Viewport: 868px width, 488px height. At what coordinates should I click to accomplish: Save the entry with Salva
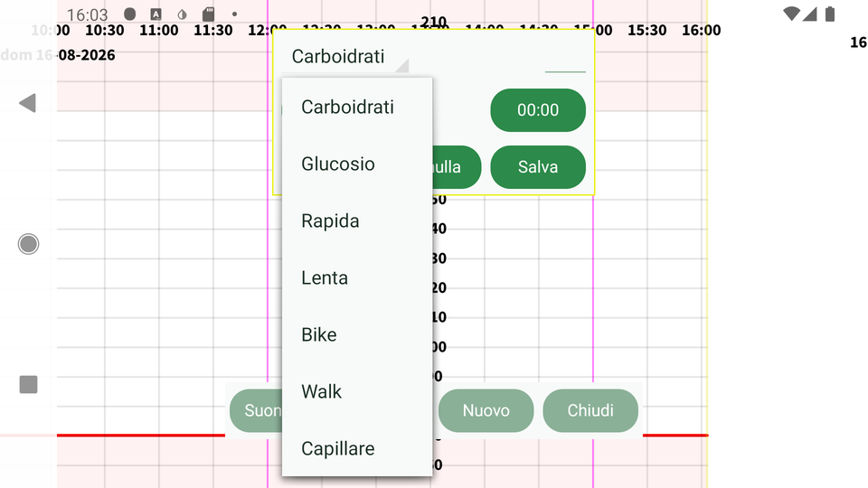pos(538,167)
